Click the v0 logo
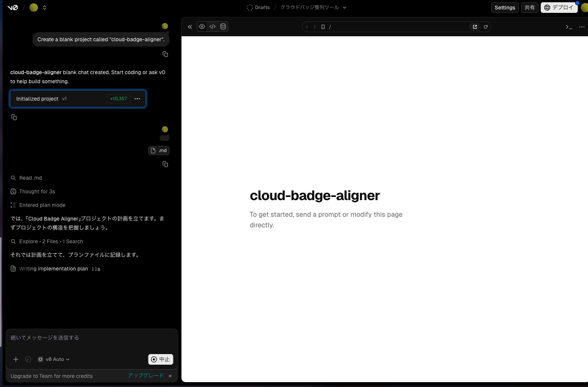 tap(12, 8)
